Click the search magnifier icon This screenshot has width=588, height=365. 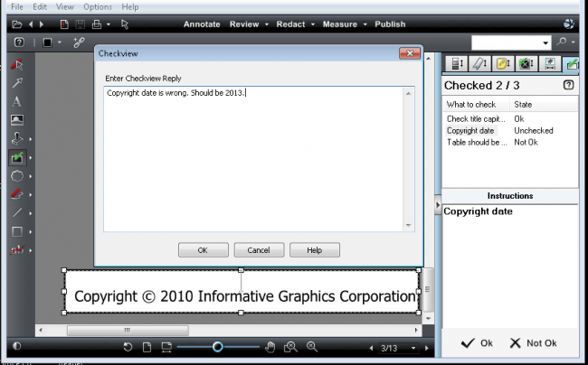[562, 42]
